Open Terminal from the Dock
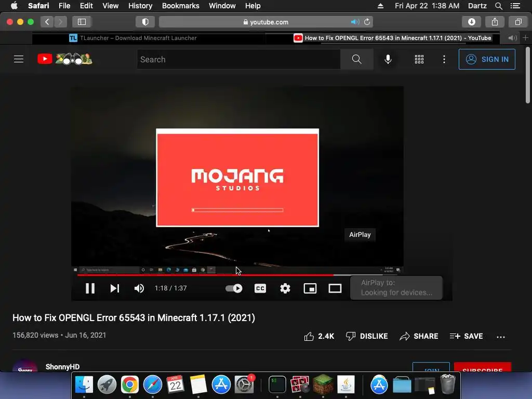 [x=277, y=384]
